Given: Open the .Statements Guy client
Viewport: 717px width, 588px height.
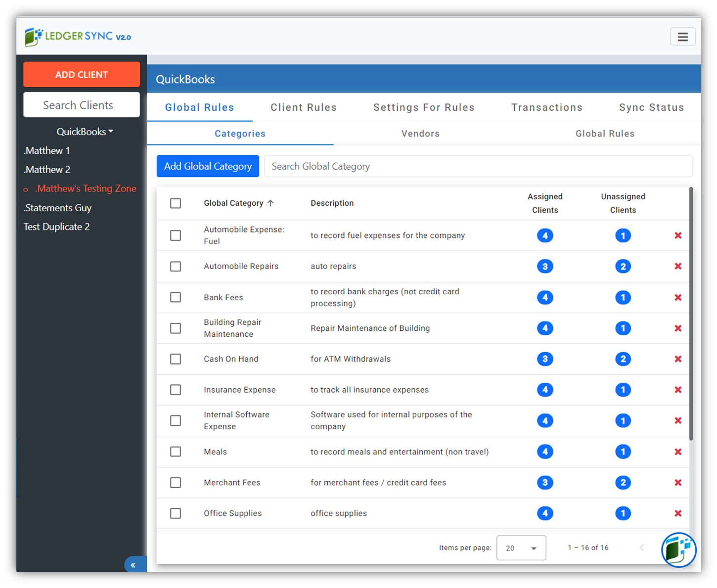Looking at the screenshot, I should pyautogui.click(x=57, y=208).
